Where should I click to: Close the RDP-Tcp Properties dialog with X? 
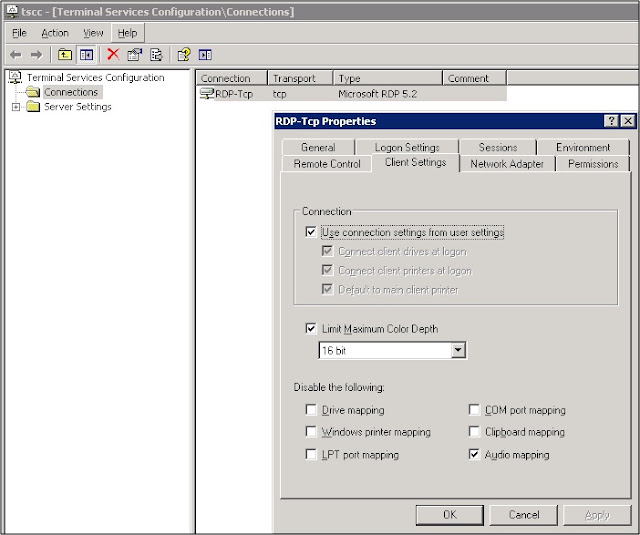pyautogui.click(x=628, y=121)
